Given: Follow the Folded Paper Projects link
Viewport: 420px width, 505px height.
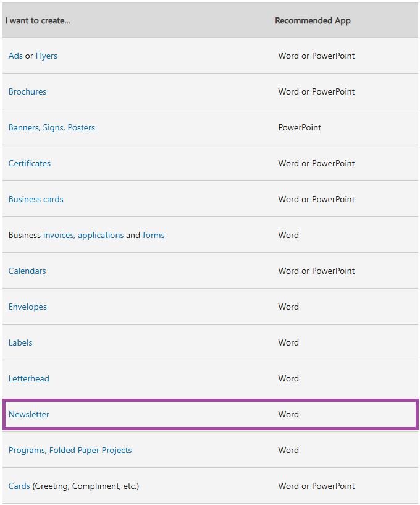Looking at the screenshot, I should 91,450.
